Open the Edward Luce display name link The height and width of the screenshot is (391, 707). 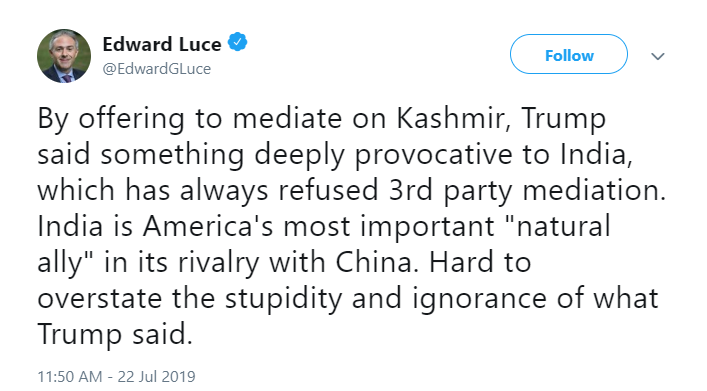click(x=162, y=44)
